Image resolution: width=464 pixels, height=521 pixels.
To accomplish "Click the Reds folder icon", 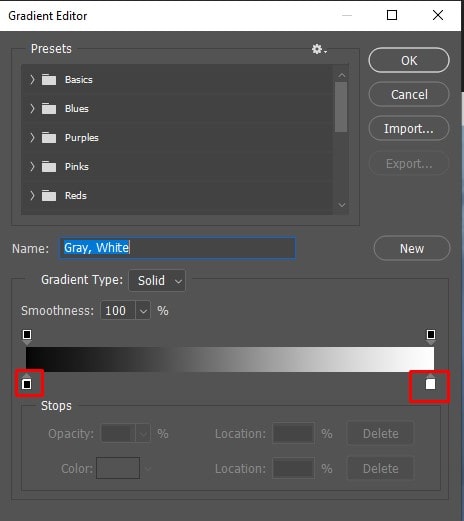I will pyautogui.click(x=49, y=196).
